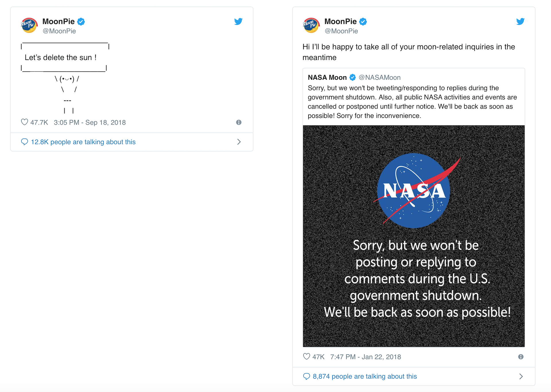Viewport: 551px width, 392px height.
Task: Click the MoonPie avatar on the left tweet
Action: [29, 25]
